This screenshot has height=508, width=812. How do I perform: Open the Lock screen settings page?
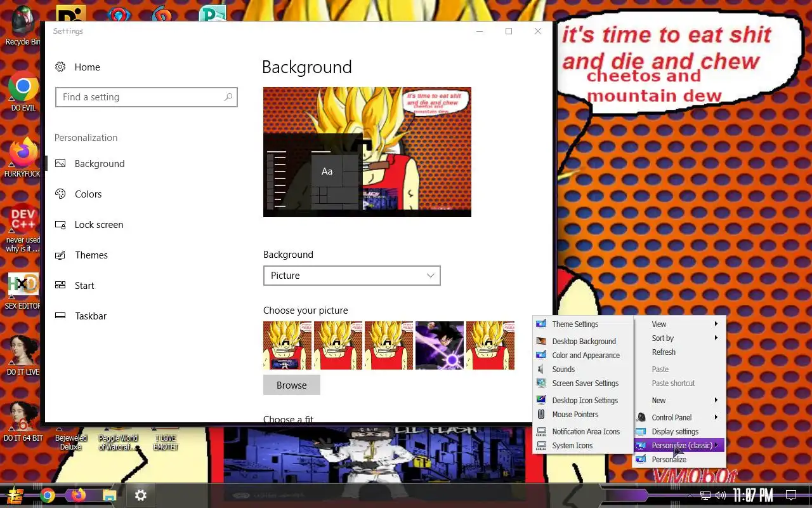(x=99, y=225)
